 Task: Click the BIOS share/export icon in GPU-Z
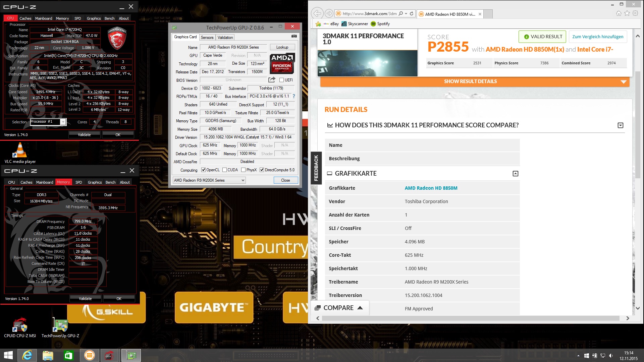272,80
